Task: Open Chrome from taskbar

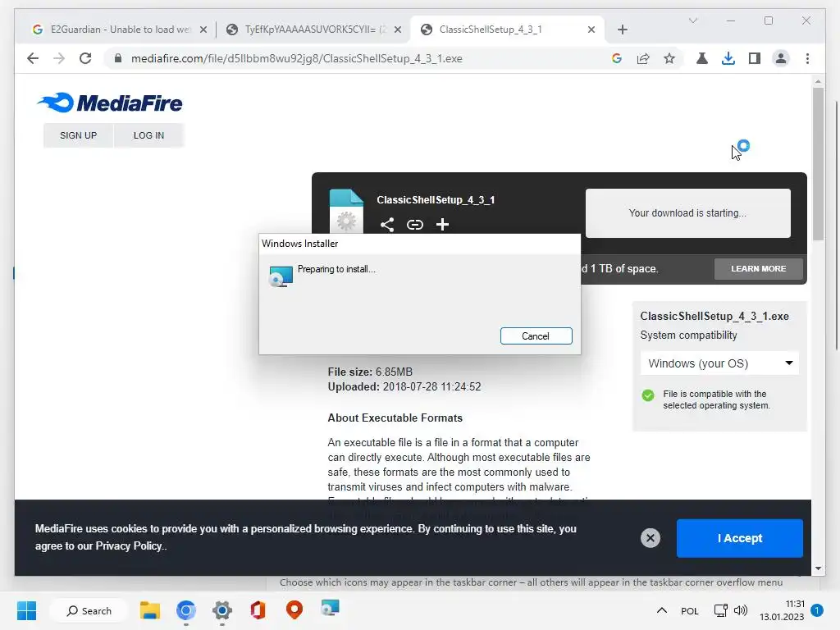Action: 186,610
